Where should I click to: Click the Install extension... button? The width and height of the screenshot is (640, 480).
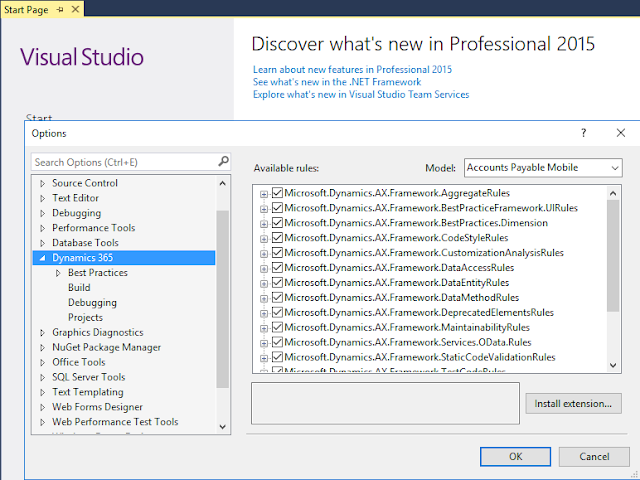(x=573, y=403)
